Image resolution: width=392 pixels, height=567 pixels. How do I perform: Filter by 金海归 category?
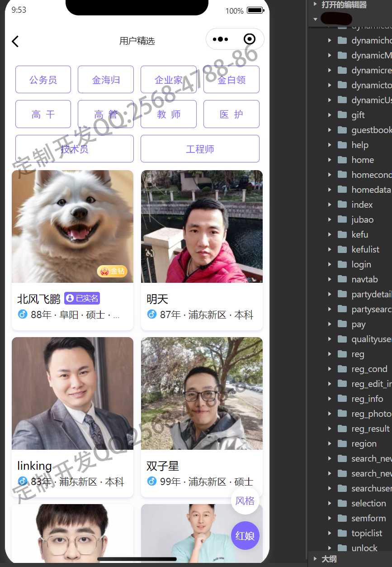(106, 80)
